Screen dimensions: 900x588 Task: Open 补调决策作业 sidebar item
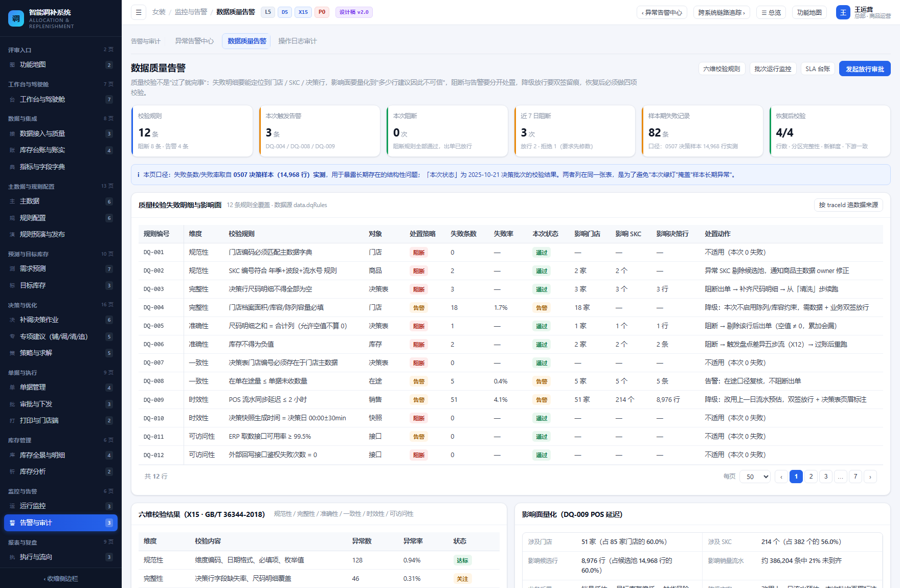[61, 320]
